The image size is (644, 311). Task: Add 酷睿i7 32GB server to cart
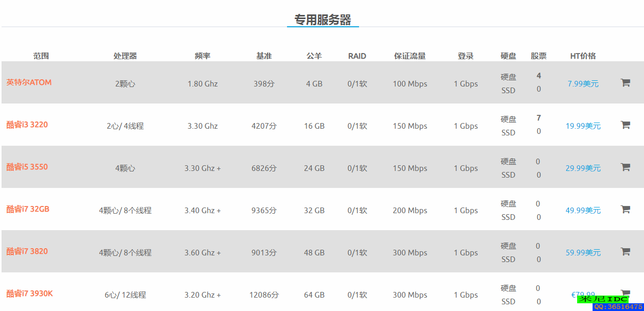pos(625,209)
